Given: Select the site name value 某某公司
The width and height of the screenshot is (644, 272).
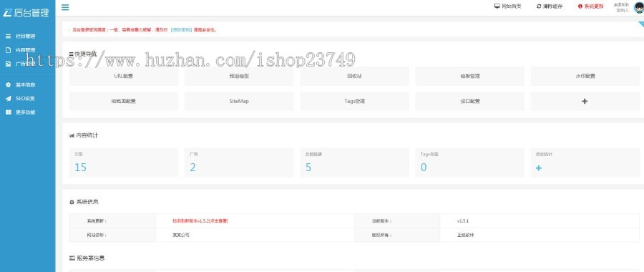Looking at the screenshot, I should [181, 235].
